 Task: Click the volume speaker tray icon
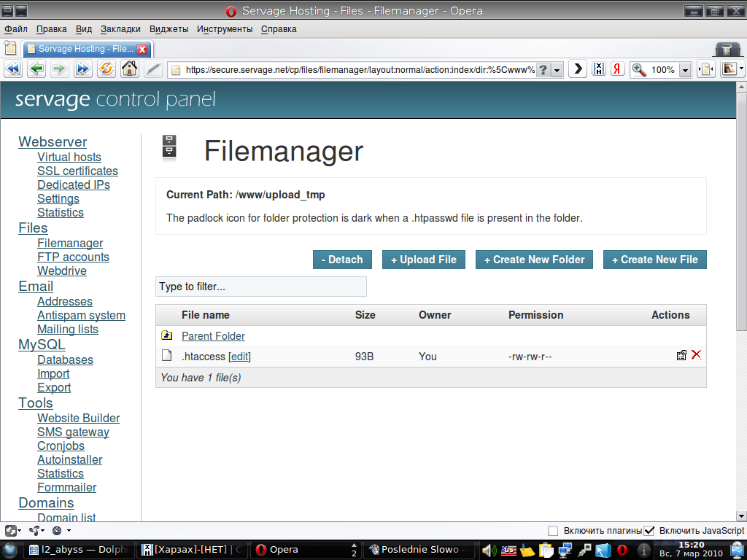pyautogui.click(x=489, y=551)
